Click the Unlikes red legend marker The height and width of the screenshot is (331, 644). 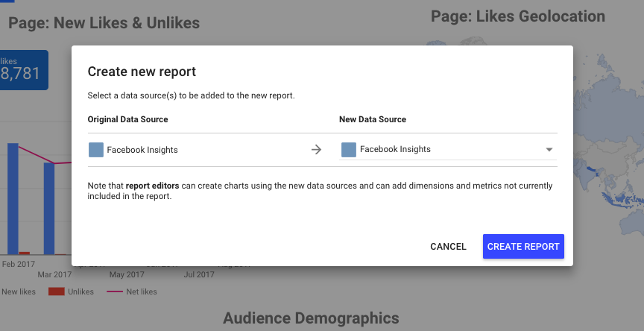click(x=56, y=291)
